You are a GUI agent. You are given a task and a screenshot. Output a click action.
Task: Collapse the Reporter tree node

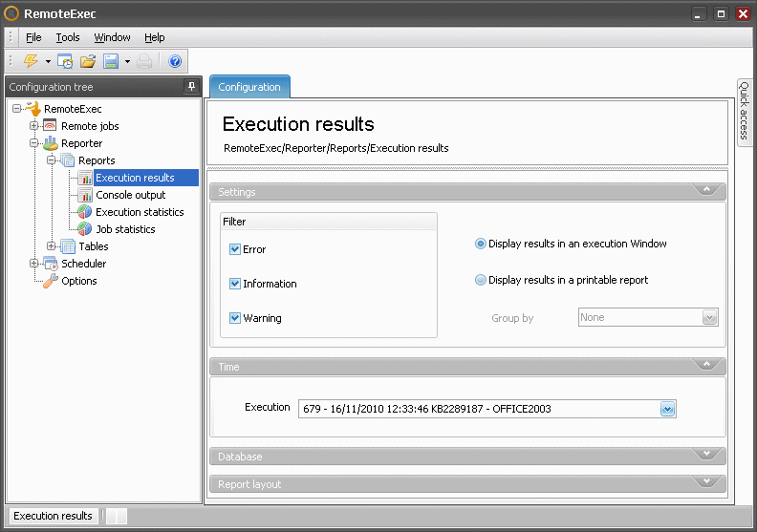(33, 142)
